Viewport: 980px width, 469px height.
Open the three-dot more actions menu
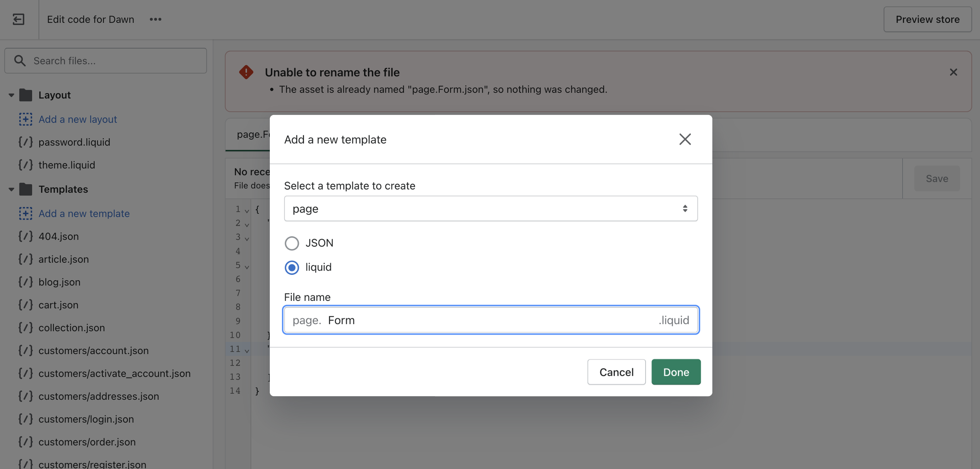(x=155, y=19)
